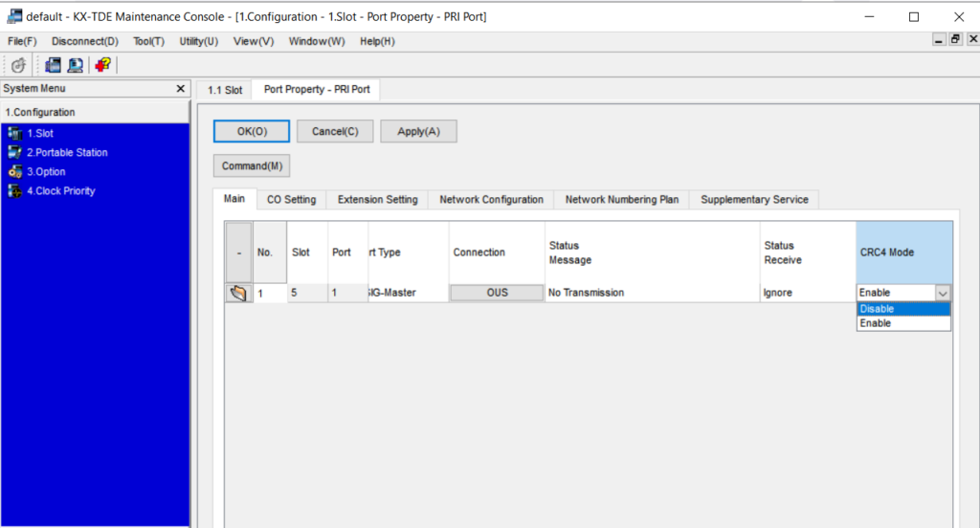
Task: Close the System Menu panel with X
Action: (x=181, y=88)
